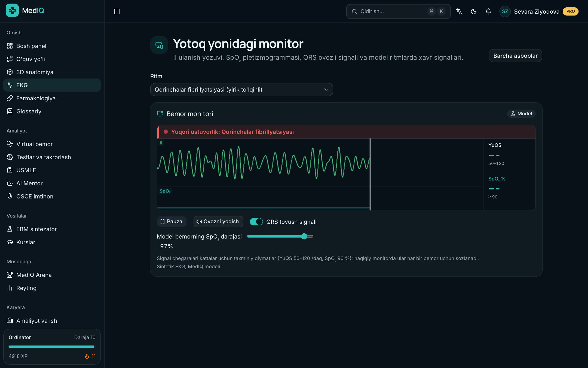Click the SpO₂ % readout label
The height and width of the screenshot is (368, 588).
(x=497, y=179)
